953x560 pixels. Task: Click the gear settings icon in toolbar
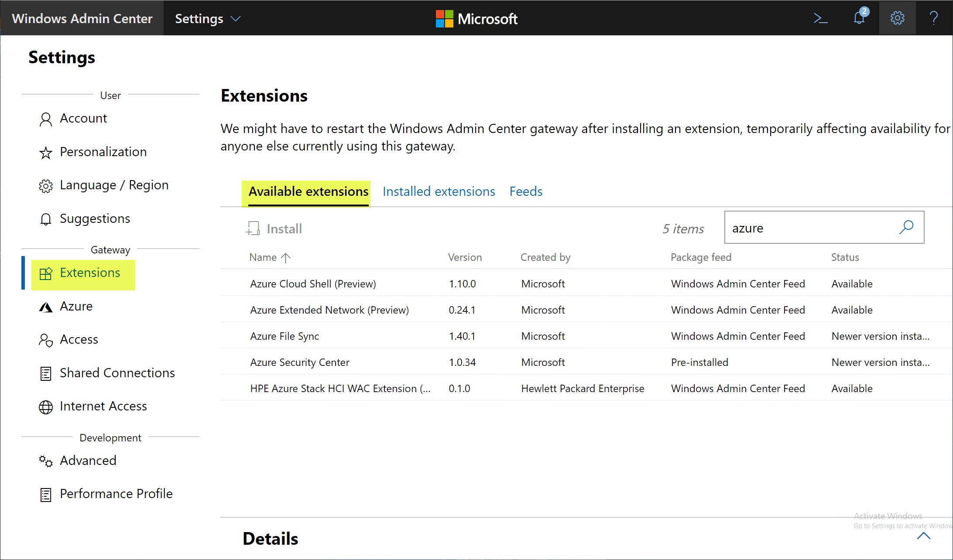pos(897,18)
